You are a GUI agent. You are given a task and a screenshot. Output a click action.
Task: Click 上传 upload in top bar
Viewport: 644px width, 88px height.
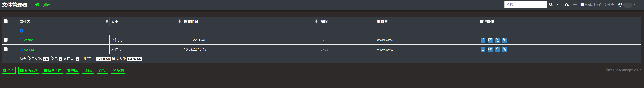coord(571,5)
